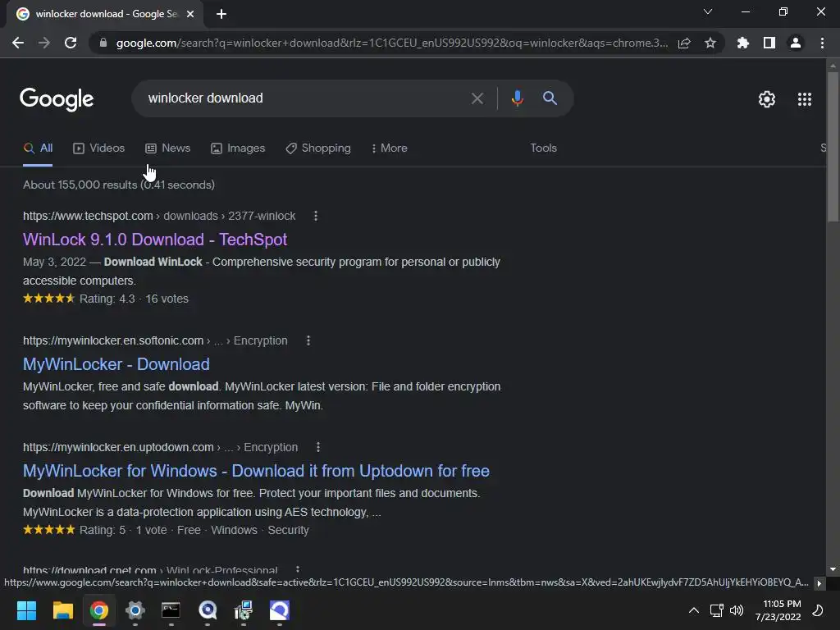Screen dimensions: 840x630
Task: Click the mywinlocker.en.softonic.com URL
Action: pyautogui.click(x=155, y=340)
